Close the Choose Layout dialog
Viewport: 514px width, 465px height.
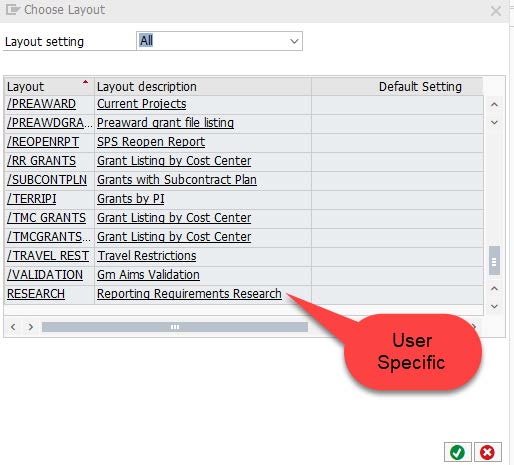pos(496,11)
